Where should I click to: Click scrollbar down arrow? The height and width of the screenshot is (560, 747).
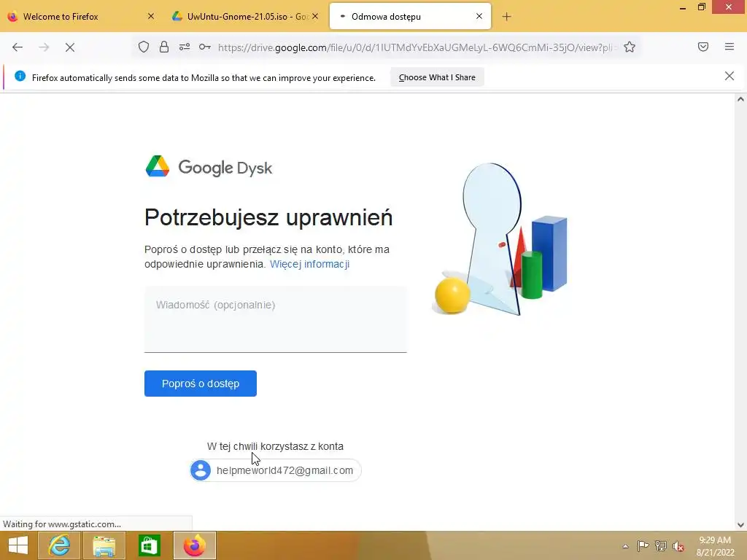pyautogui.click(x=740, y=525)
